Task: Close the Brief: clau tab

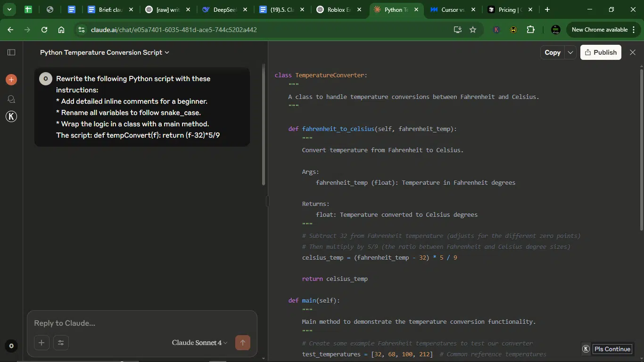Action: (x=131, y=9)
